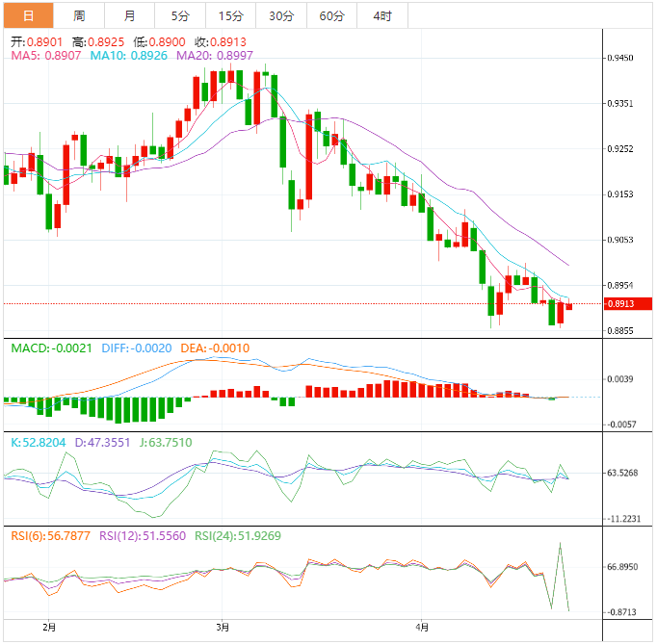Click the MACD value label
657x644 pixels.
click(51, 348)
